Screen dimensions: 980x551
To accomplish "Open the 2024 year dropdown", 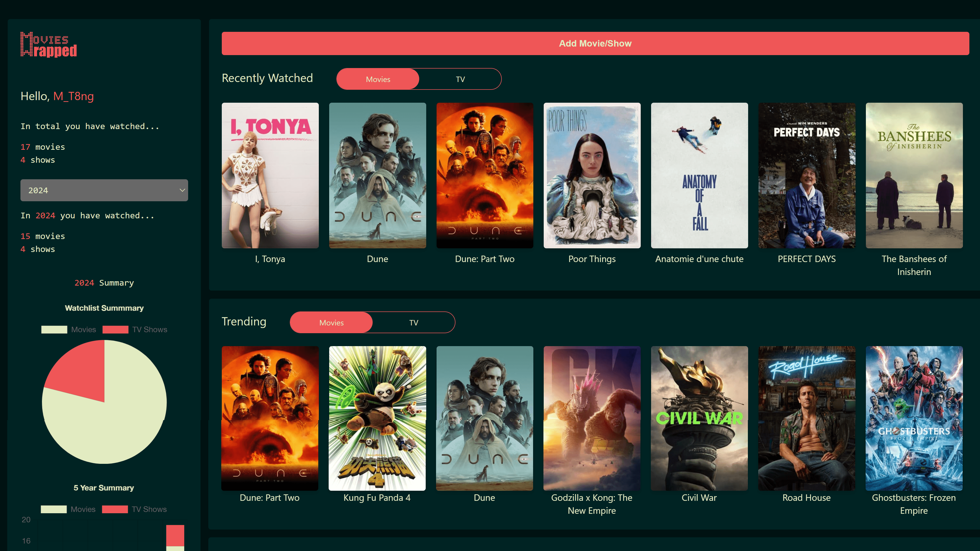I will (104, 190).
